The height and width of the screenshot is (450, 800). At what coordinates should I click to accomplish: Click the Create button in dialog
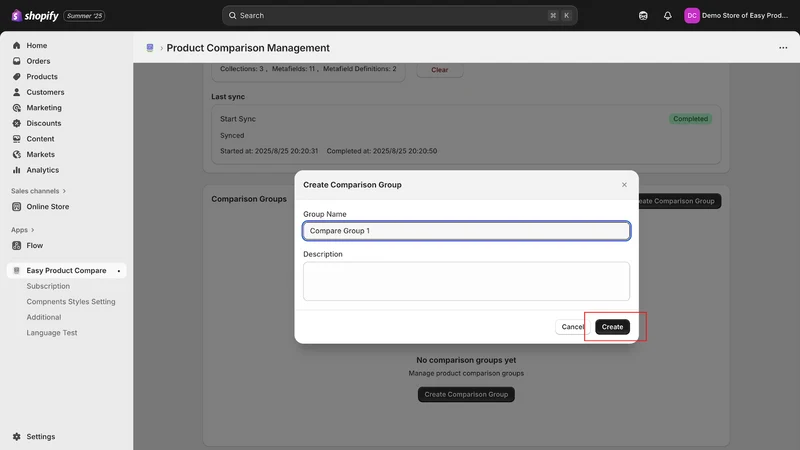click(x=612, y=327)
